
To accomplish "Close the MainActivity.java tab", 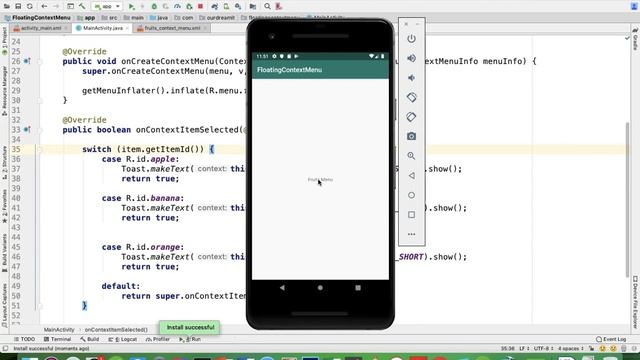I will coord(127,28).
